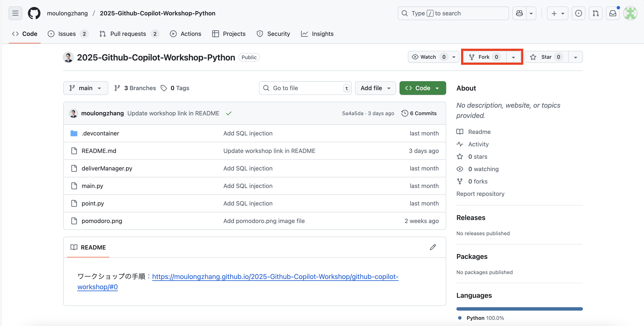Open the Packages heading
The height and width of the screenshot is (326, 644).
472,257
